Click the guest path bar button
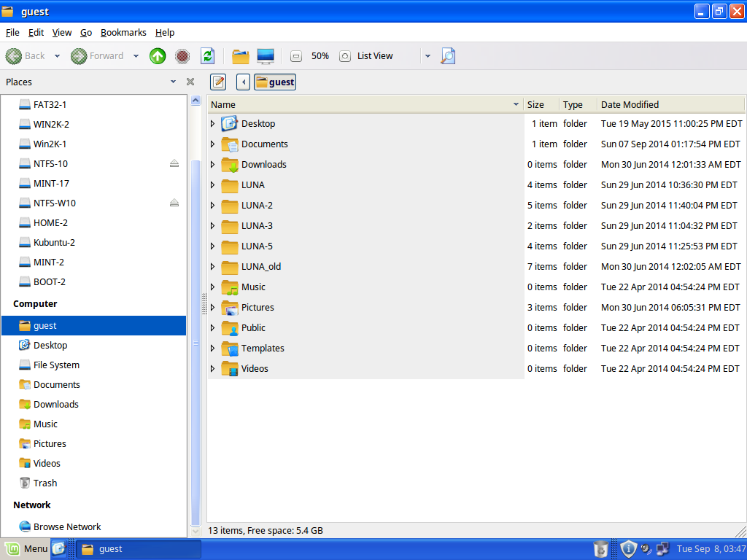This screenshot has height=560, width=747. pos(275,82)
